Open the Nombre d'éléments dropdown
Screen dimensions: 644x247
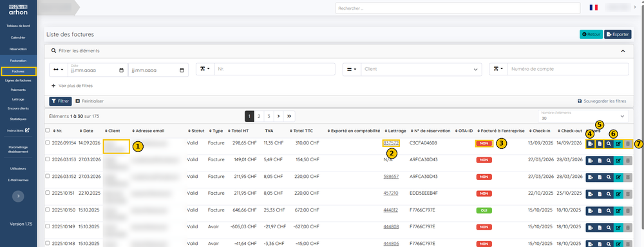583,116
